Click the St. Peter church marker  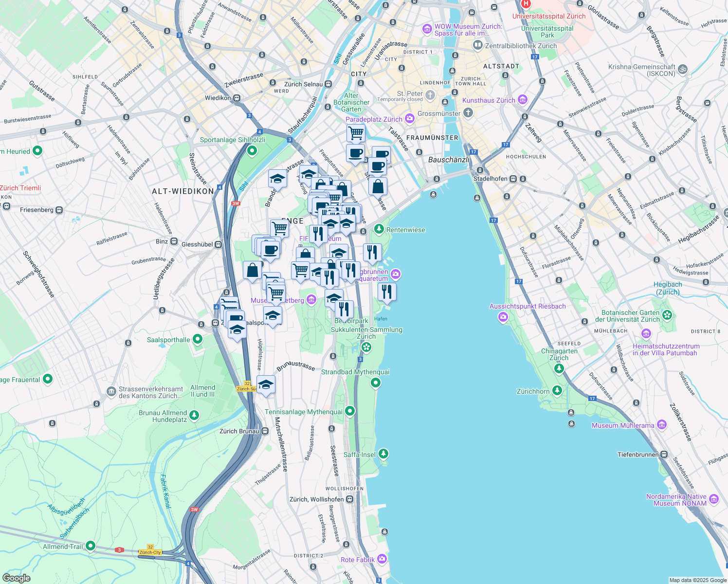tap(430, 94)
